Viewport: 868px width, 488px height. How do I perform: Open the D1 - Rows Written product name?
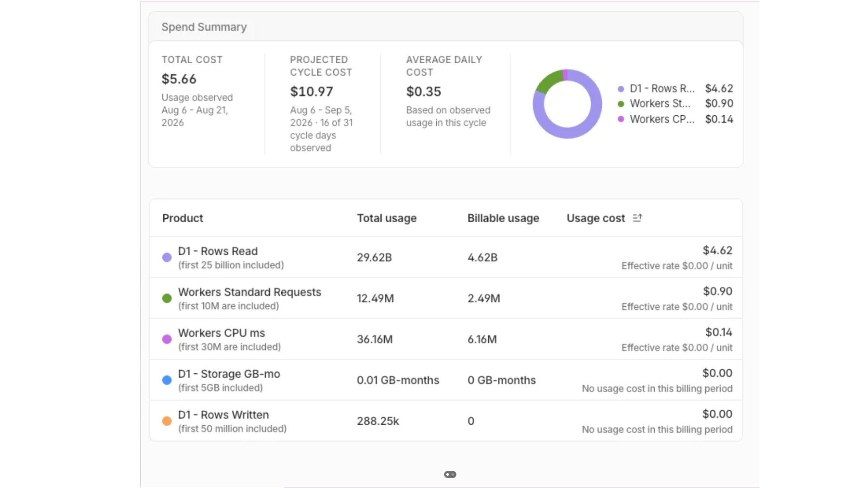point(223,415)
